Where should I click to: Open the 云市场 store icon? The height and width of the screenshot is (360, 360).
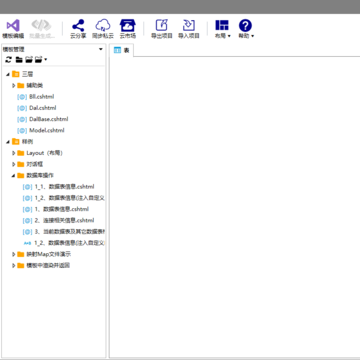coord(128,25)
